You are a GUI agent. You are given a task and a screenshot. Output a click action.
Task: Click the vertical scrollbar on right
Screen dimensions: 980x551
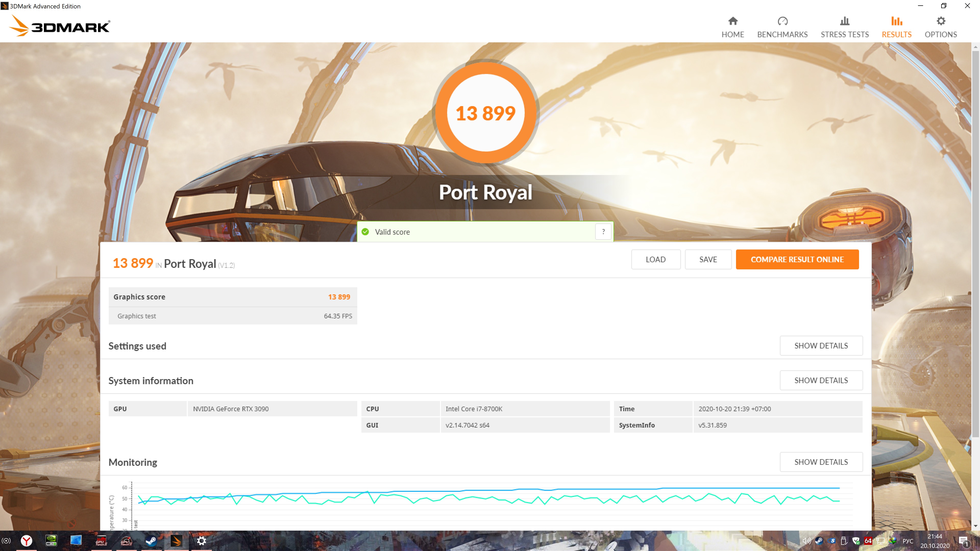pos(975,243)
